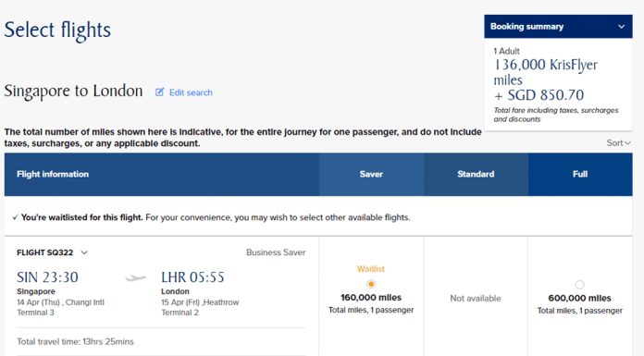The width and height of the screenshot is (644, 356).
Task: Click the Booking summary header bar
Action: 558,27
